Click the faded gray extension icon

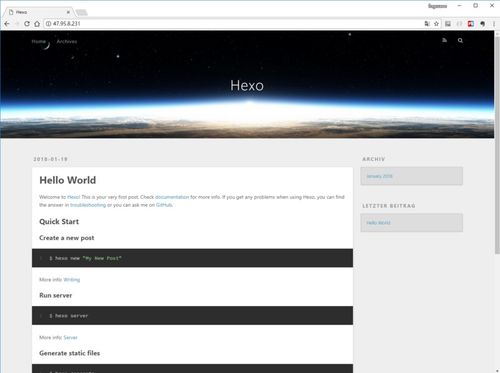pos(459,24)
